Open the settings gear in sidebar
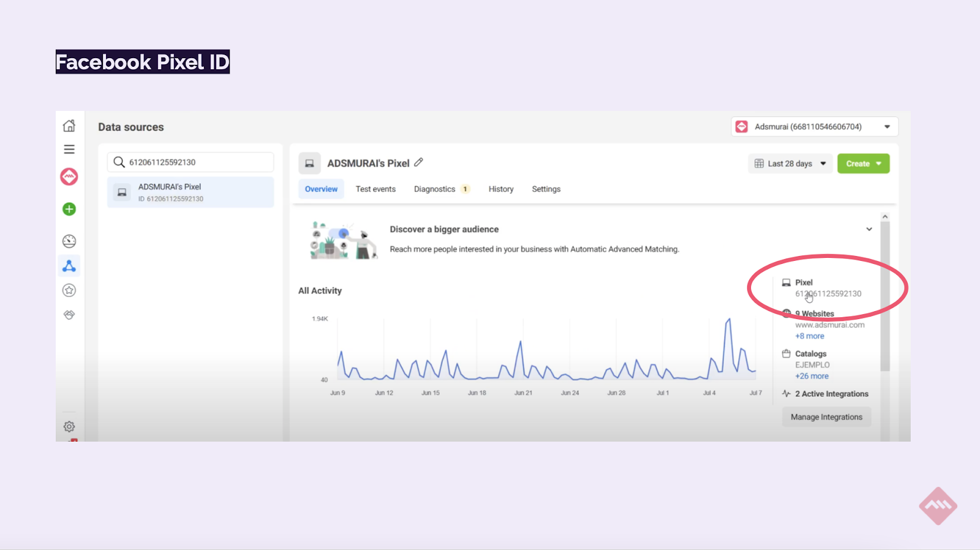 (69, 426)
